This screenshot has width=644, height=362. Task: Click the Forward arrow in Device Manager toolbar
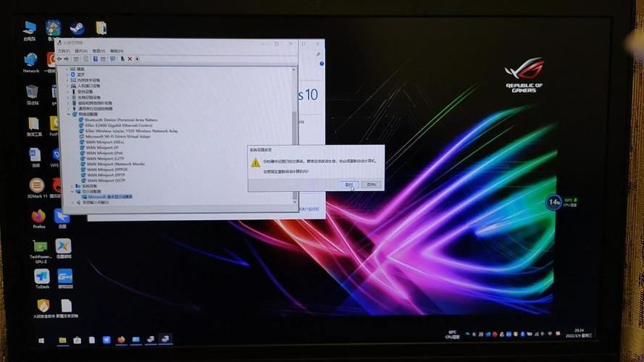click(x=67, y=59)
